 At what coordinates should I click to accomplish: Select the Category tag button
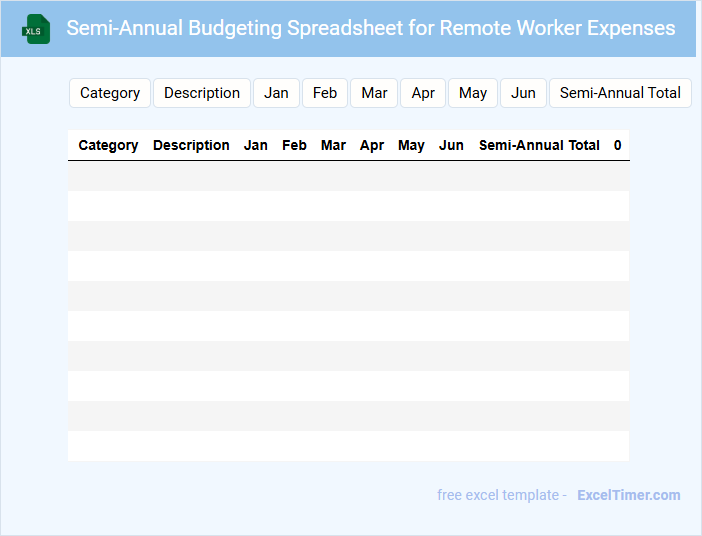click(x=110, y=93)
